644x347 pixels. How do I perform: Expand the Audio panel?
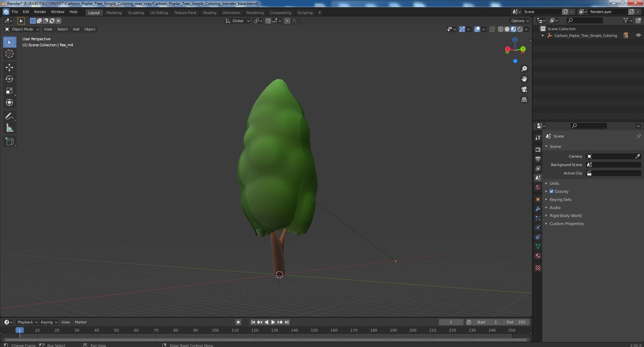[555, 207]
